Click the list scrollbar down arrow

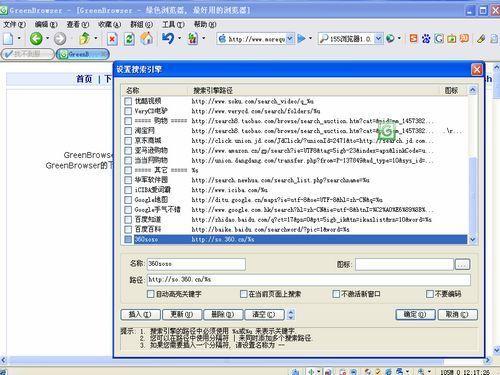click(x=473, y=239)
